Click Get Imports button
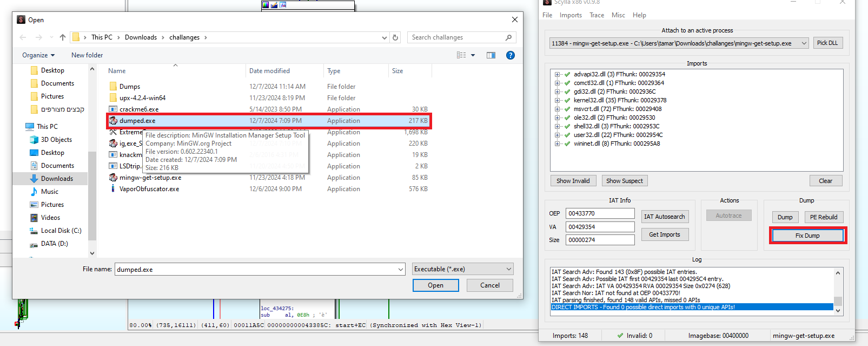The height and width of the screenshot is (346, 868). (665, 234)
